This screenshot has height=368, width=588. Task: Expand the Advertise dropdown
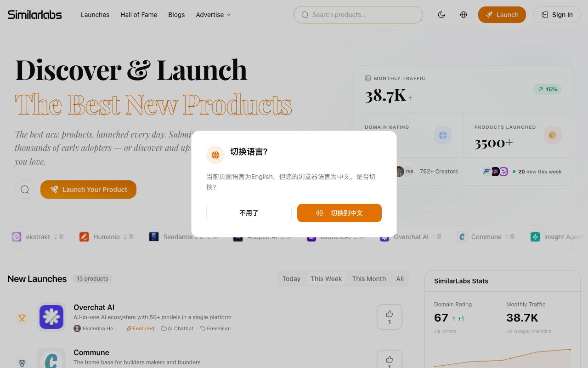[x=214, y=15]
